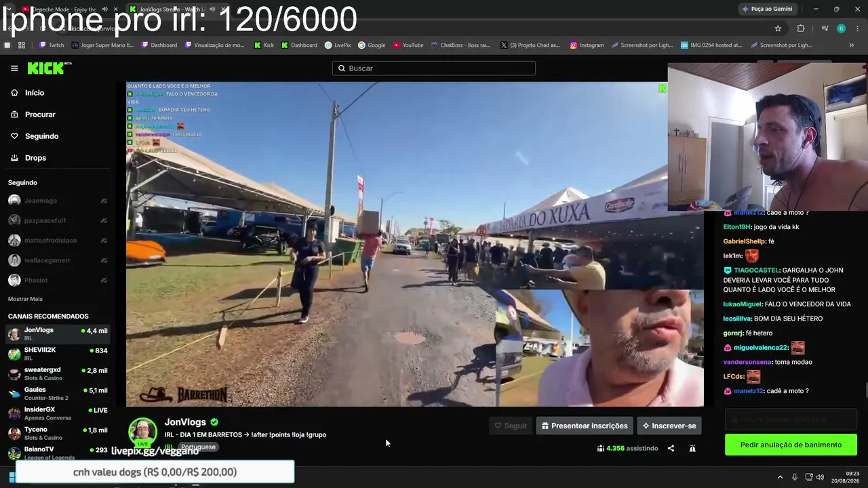Viewport: 868px width, 488px height.
Task: Show hidden system tray icons
Action: [x=780, y=477]
